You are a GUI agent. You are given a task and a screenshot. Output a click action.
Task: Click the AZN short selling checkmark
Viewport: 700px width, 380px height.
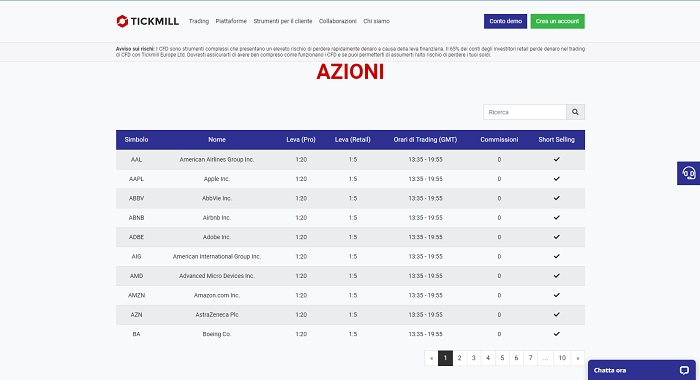click(556, 314)
